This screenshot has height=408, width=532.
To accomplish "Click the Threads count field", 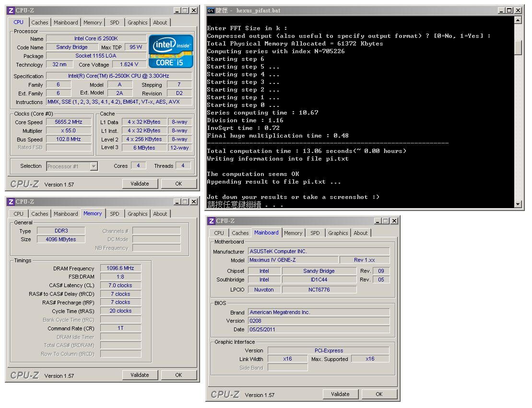I will click(183, 166).
